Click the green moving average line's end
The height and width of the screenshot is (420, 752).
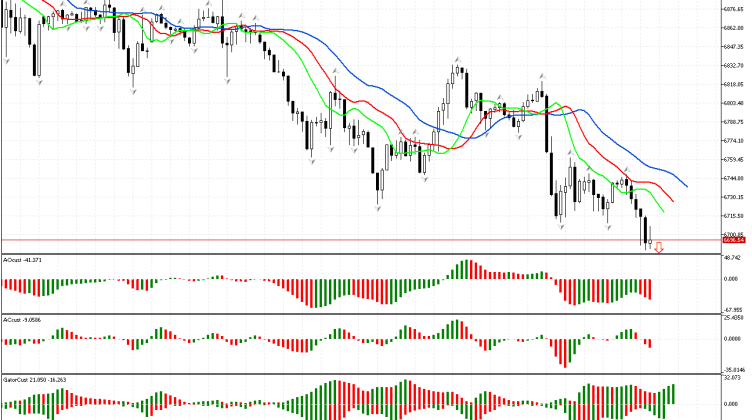click(662, 212)
